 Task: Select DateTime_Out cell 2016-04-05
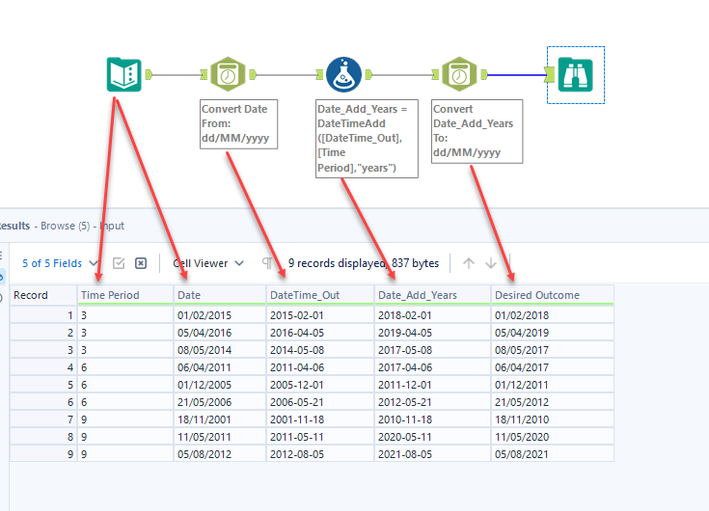pos(320,333)
